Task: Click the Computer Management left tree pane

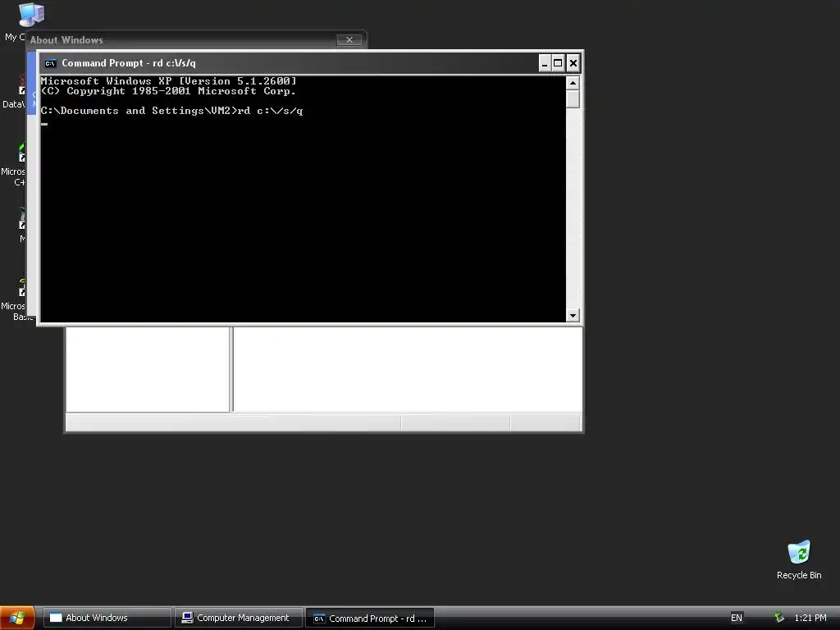Action: 148,369
